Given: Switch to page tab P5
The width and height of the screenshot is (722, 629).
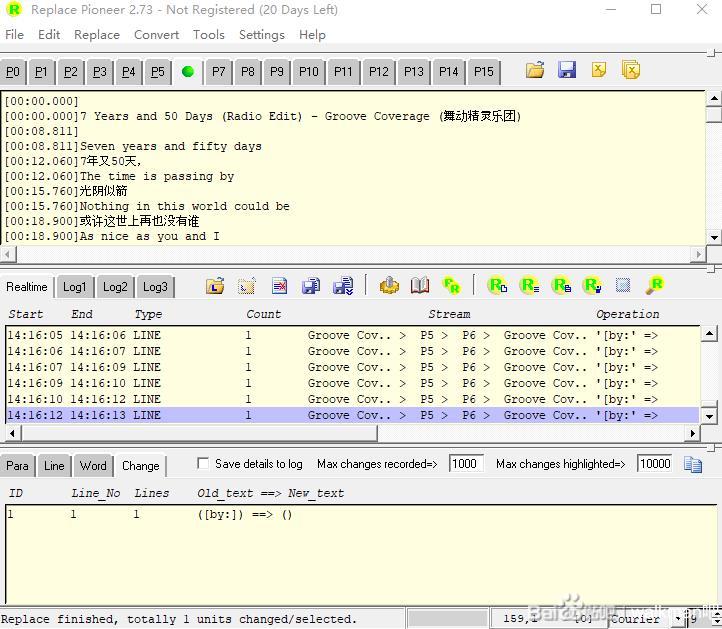Looking at the screenshot, I should pos(157,72).
